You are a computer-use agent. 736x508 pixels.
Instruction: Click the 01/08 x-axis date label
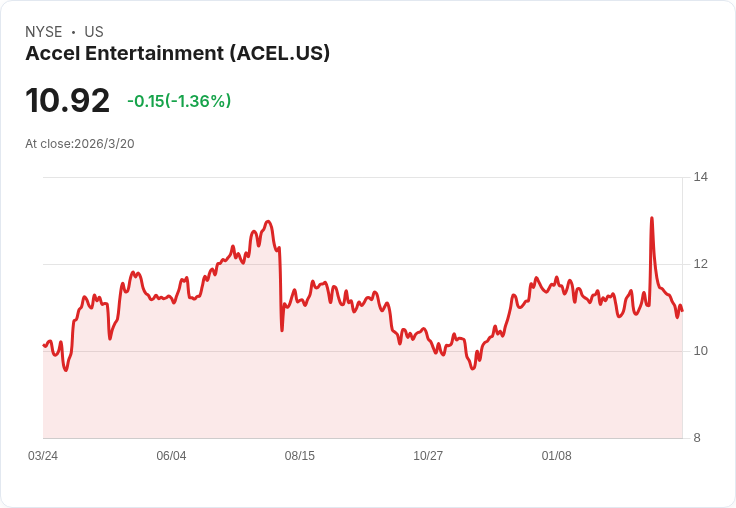(x=556, y=455)
